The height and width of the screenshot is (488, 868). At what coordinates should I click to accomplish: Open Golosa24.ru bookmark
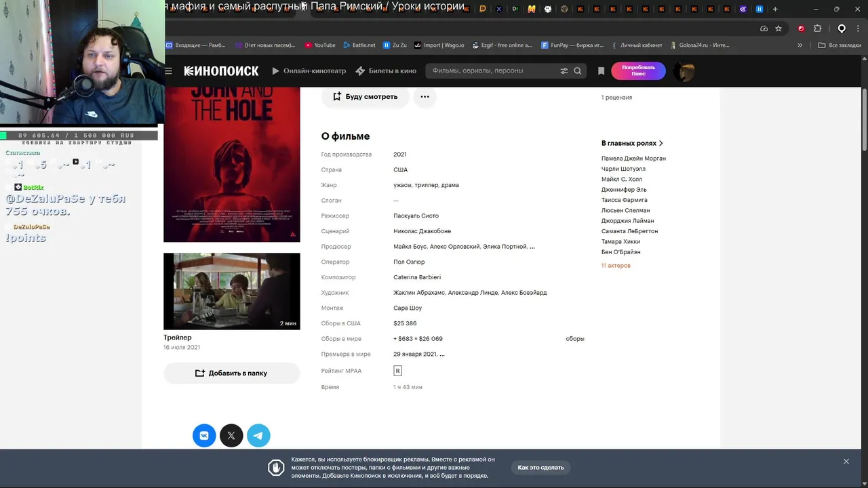[699, 45]
